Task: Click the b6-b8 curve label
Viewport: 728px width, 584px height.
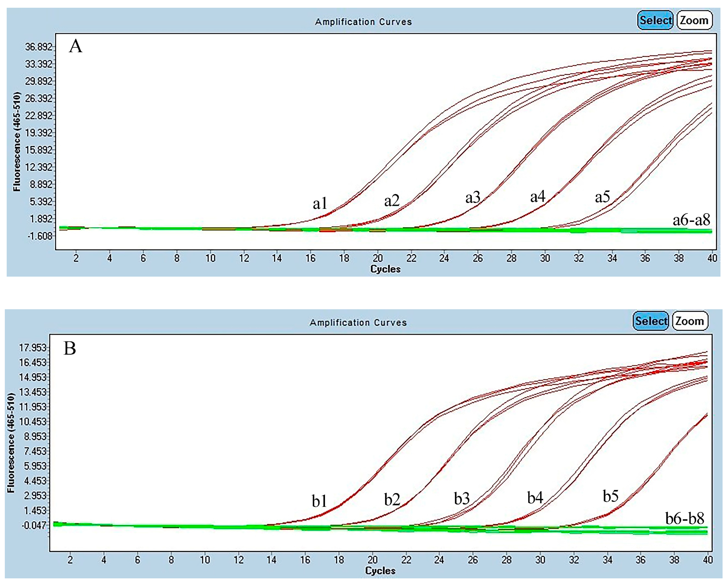Action: point(685,518)
